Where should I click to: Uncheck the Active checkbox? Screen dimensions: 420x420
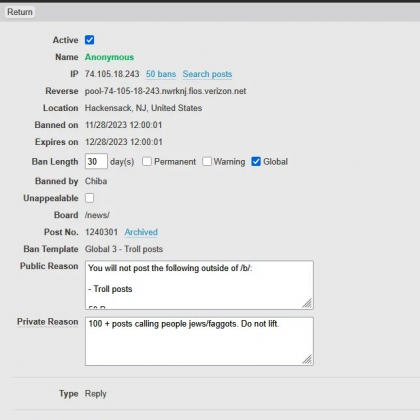tap(89, 40)
